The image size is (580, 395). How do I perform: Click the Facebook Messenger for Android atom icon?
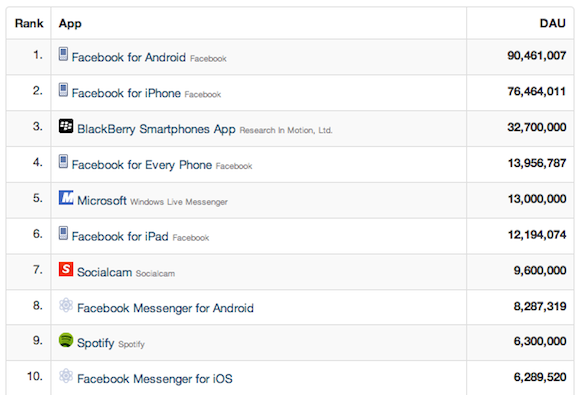pos(66,305)
